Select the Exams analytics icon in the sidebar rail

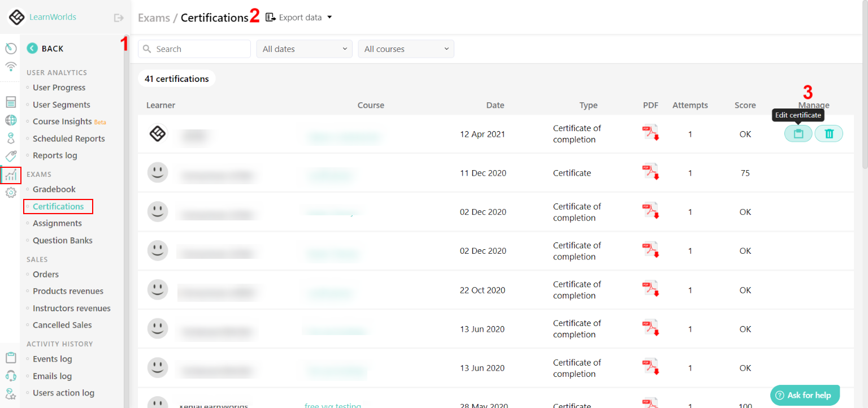10,175
